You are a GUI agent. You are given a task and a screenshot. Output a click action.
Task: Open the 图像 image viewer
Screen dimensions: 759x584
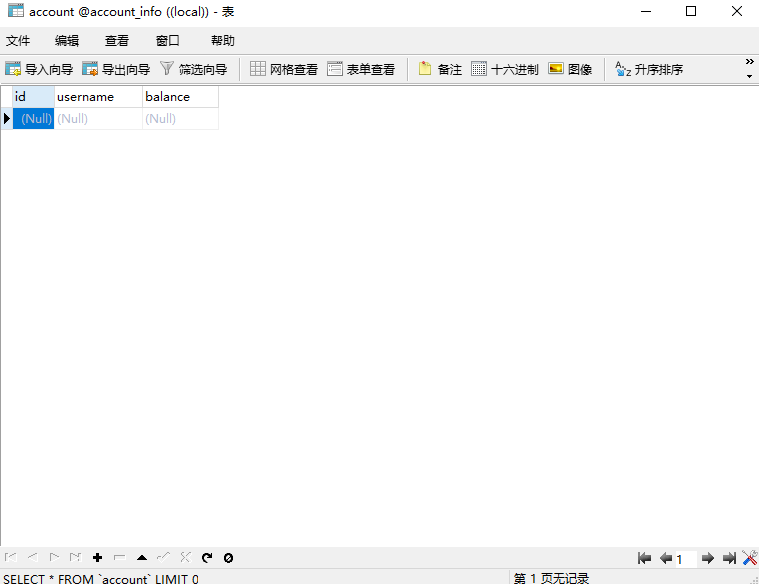[x=570, y=69]
